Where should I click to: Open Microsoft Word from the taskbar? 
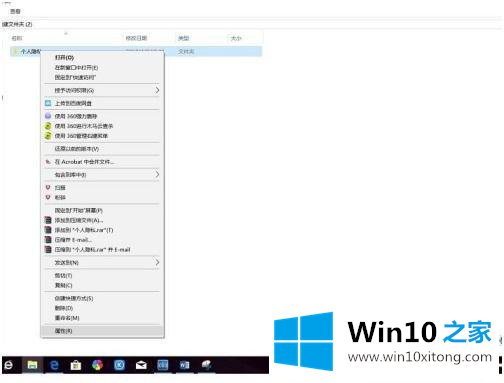[185, 365]
